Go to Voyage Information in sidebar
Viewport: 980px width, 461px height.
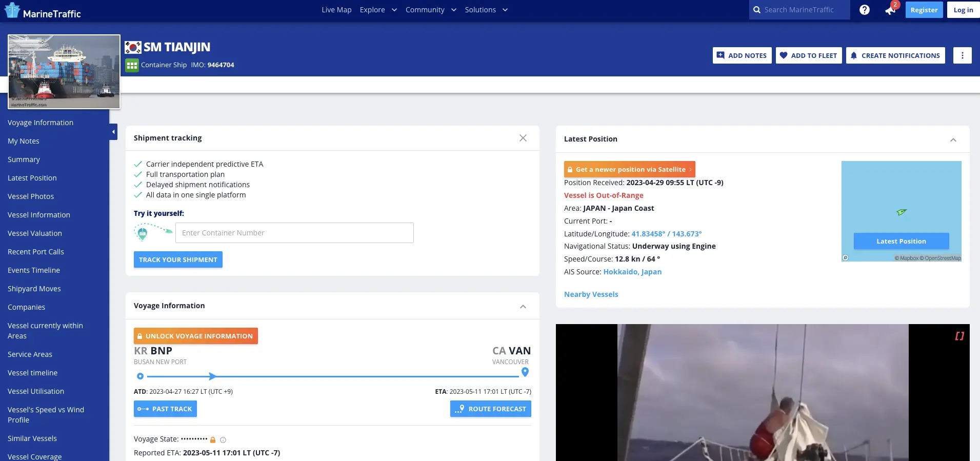41,123
